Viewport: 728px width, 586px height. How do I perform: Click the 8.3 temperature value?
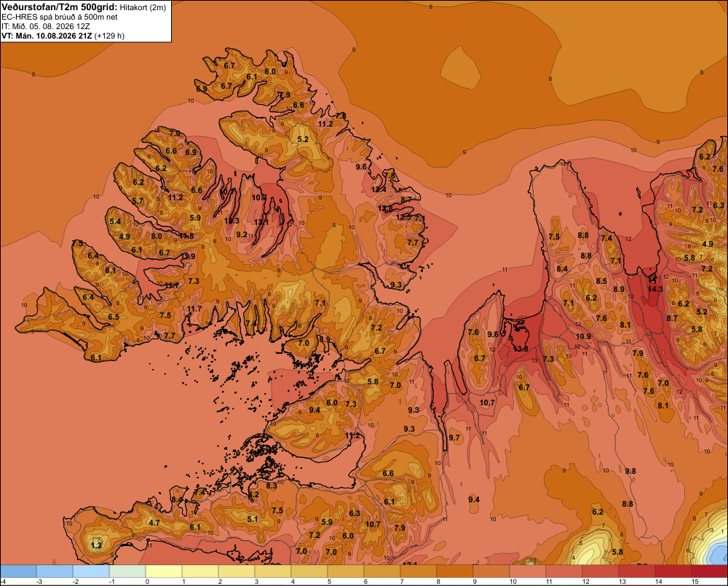click(x=271, y=486)
